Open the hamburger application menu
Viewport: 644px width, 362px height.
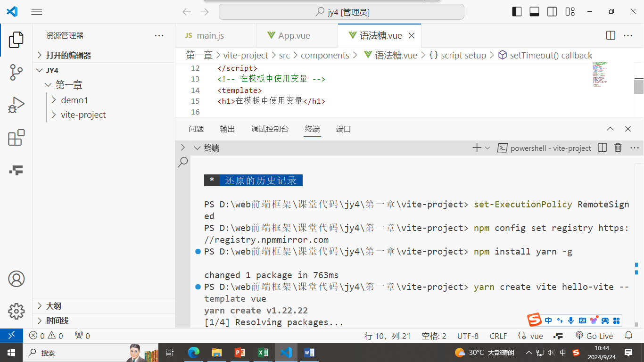(x=37, y=12)
